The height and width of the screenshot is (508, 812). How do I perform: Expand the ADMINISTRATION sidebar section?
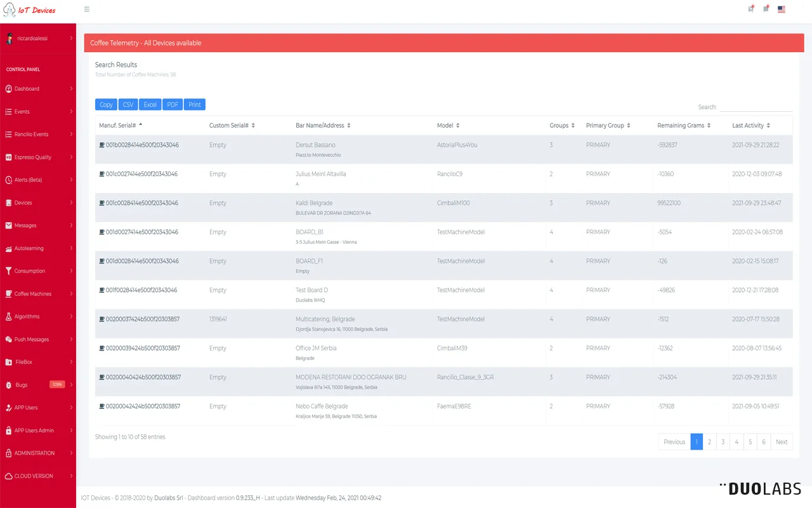tap(38, 453)
